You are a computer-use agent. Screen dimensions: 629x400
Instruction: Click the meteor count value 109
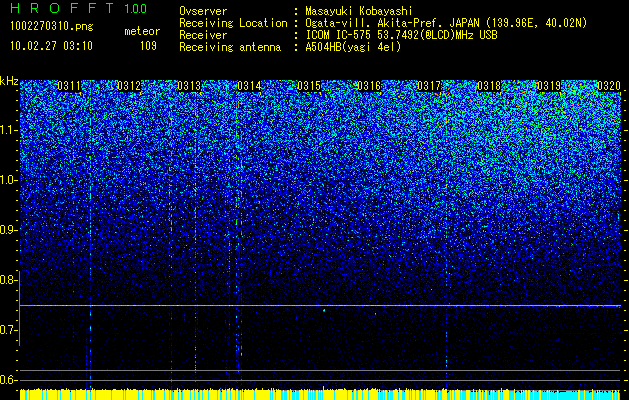[148, 46]
